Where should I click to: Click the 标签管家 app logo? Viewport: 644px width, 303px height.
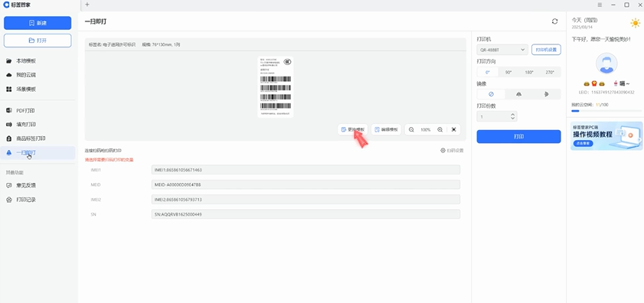click(x=7, y=5)
